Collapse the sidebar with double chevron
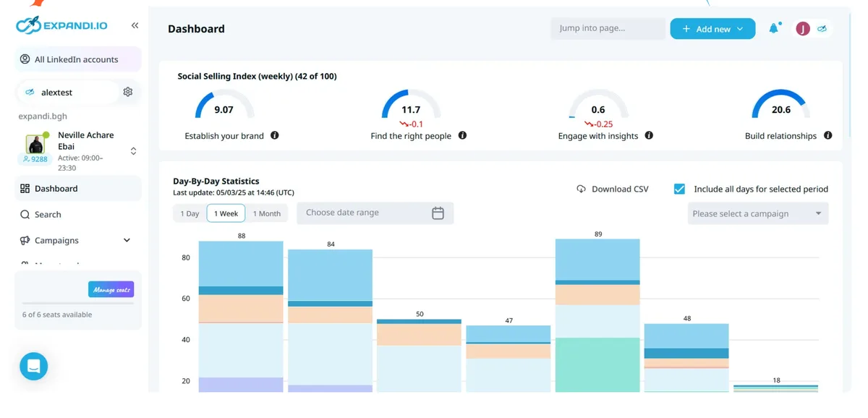The width and height of the screenshot is (868, 418). [135, 25]
